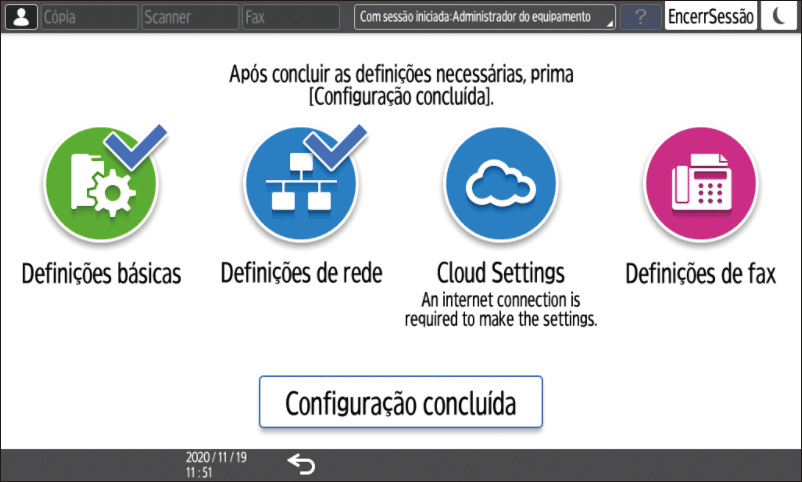Select the Cloud Settings text label
This screenshot has height=482, width=802.
(x=501, y=273)
